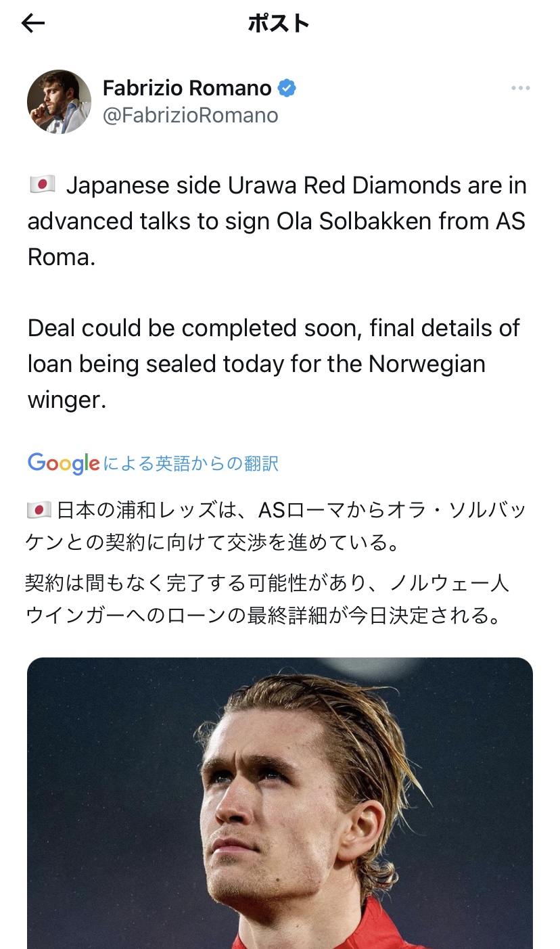Tap the back arrow
The height and width of the screenshot is (949, 560).
pos(32,24)
